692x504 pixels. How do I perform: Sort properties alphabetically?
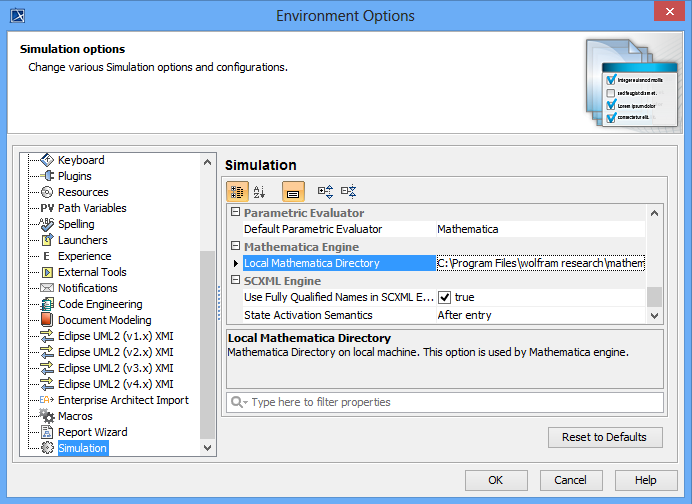260,191
